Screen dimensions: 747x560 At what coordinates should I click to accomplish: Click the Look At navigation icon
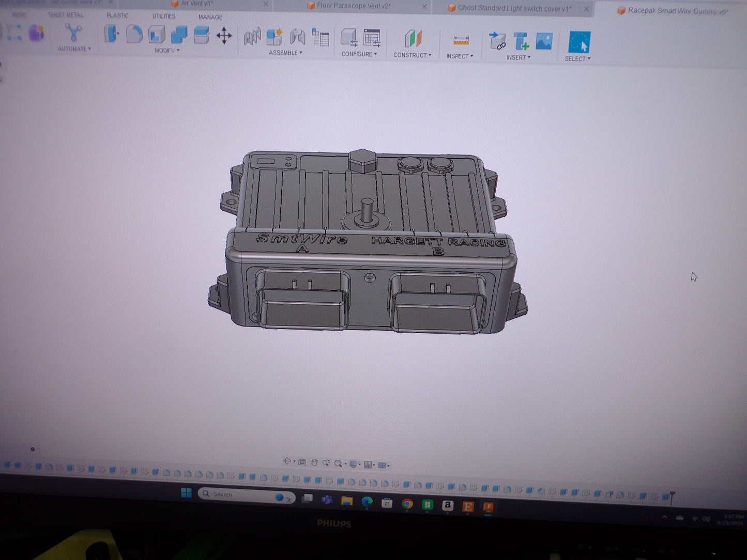tap(302, 462)
